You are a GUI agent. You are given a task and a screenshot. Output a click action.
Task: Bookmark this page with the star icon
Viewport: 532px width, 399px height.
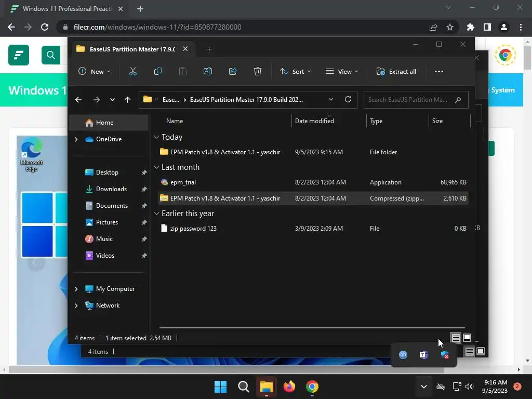click(x=450, y=27)
